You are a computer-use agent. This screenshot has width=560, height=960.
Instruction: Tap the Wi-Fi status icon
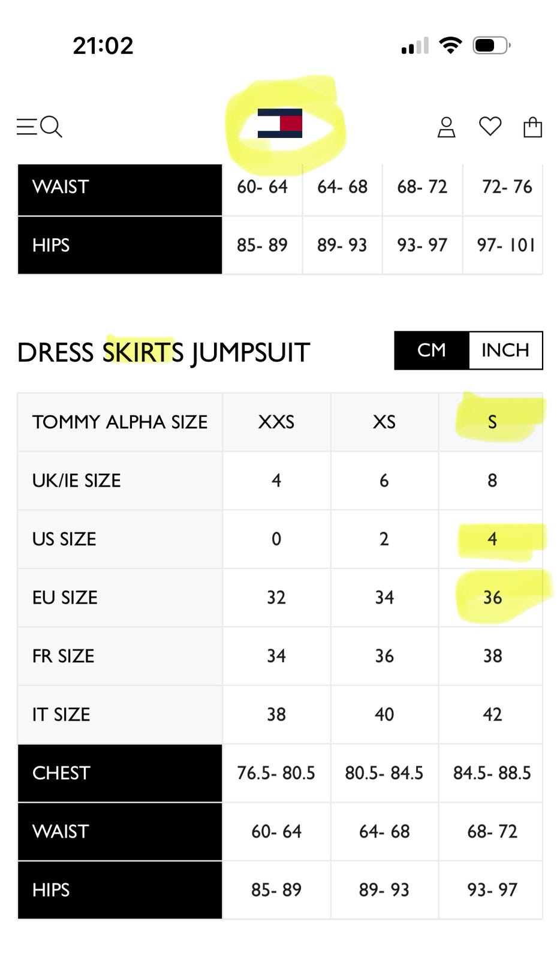450,45
